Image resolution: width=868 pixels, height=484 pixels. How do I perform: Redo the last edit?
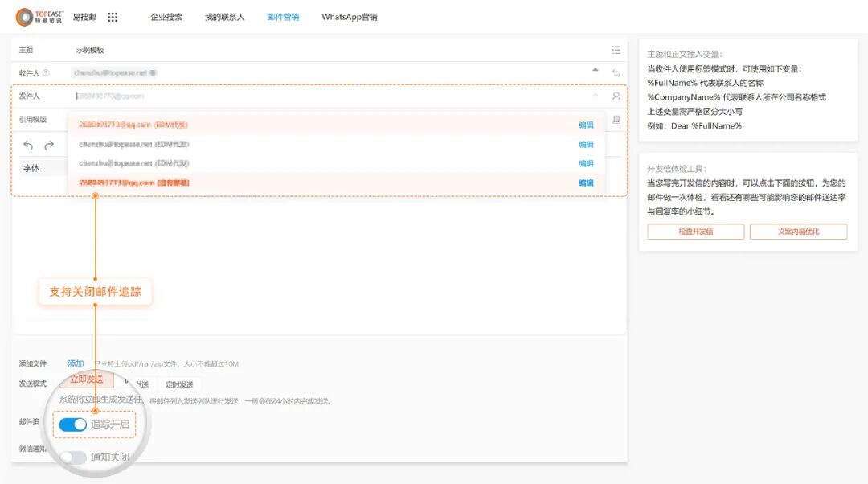[x=49, y=145]
